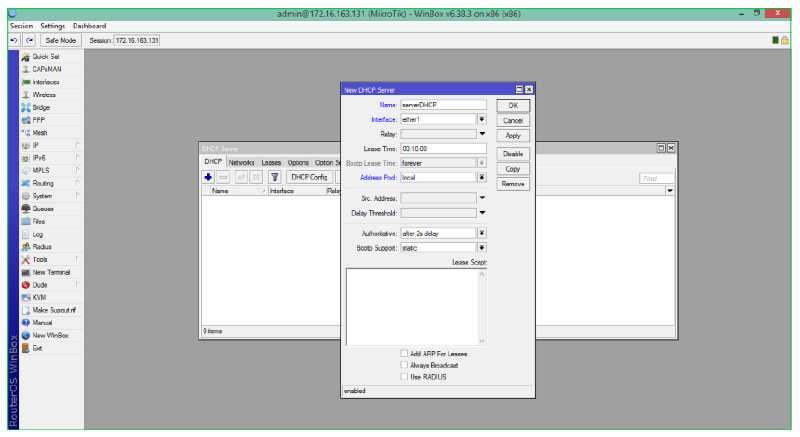Toggle Safe Mode button
Image resolution: width=800 pixels, height=437 pixels.
60,40
